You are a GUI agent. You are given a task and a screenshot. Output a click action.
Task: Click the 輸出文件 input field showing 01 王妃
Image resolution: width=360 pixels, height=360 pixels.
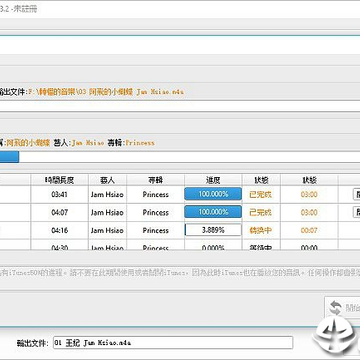(173, 342)
